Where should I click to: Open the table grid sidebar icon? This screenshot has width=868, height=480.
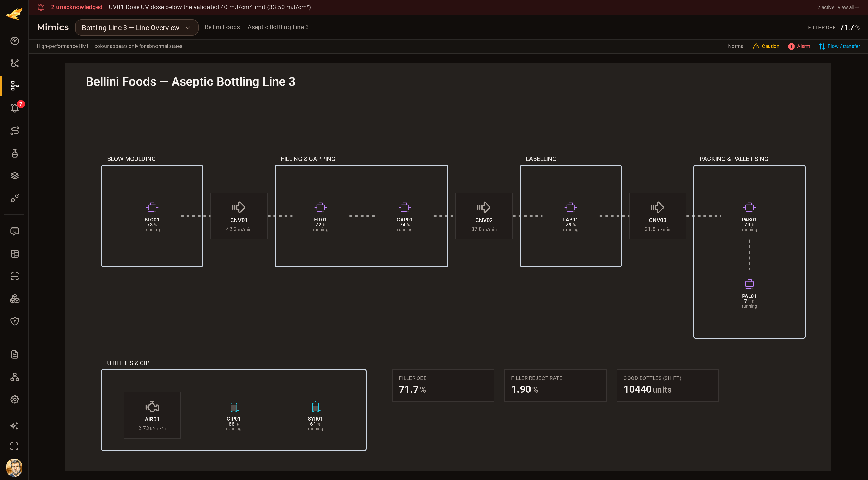(x=15, y=254)
